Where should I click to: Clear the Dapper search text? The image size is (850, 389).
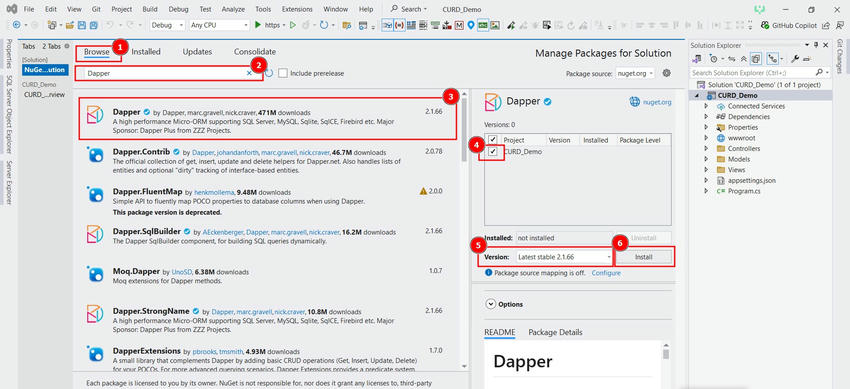click(x=249, y=73)
